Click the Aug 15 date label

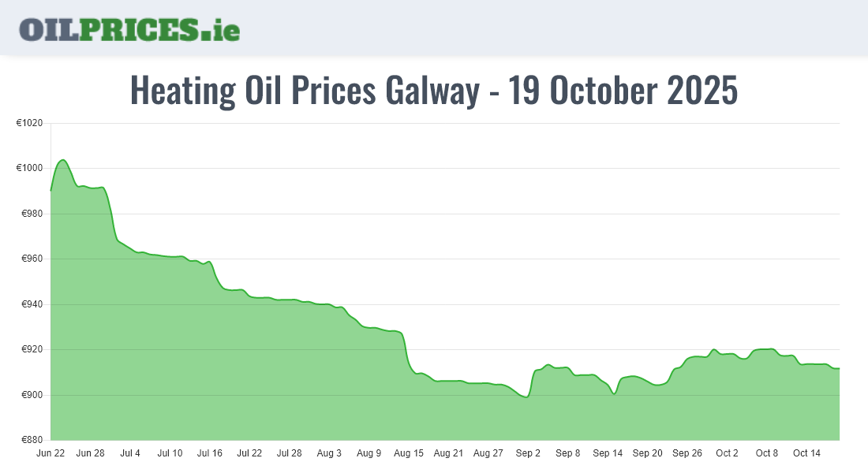point(409,453)
